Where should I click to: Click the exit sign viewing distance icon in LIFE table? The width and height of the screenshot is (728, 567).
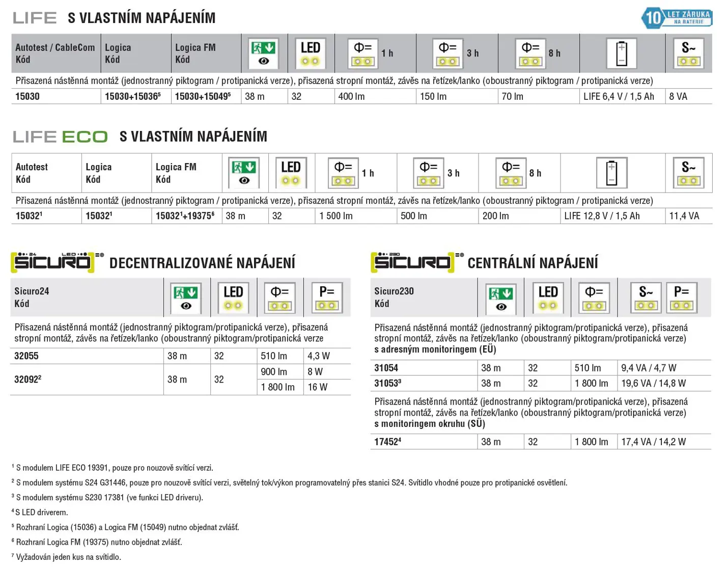point(264,53)
